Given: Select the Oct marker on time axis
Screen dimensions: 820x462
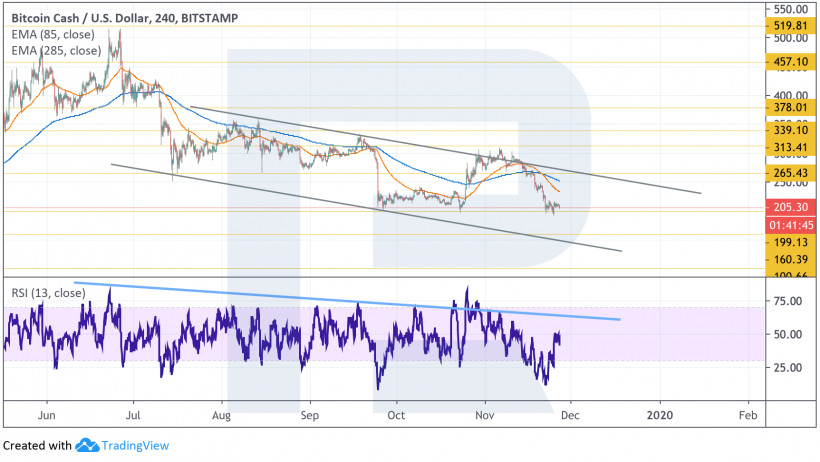Looking at the screenshot, I should coord(396,412).
